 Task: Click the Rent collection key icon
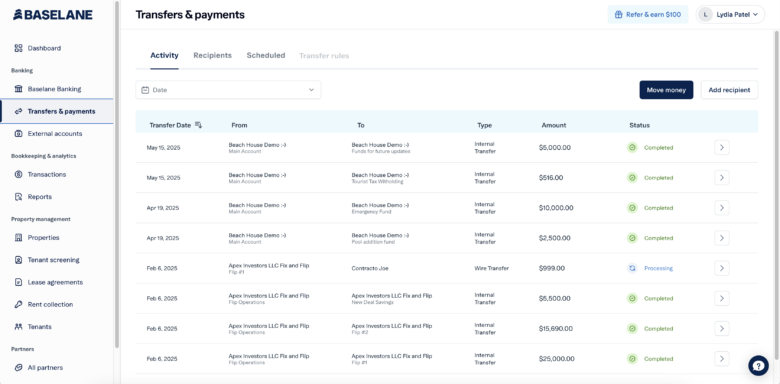pyautogui.click(x=18, y=304)
